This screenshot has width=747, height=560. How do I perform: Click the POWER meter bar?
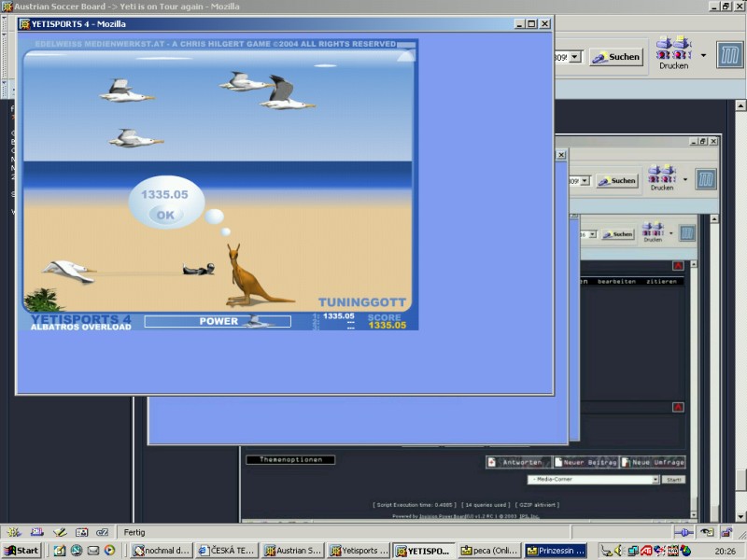click(x=218, y=321)
